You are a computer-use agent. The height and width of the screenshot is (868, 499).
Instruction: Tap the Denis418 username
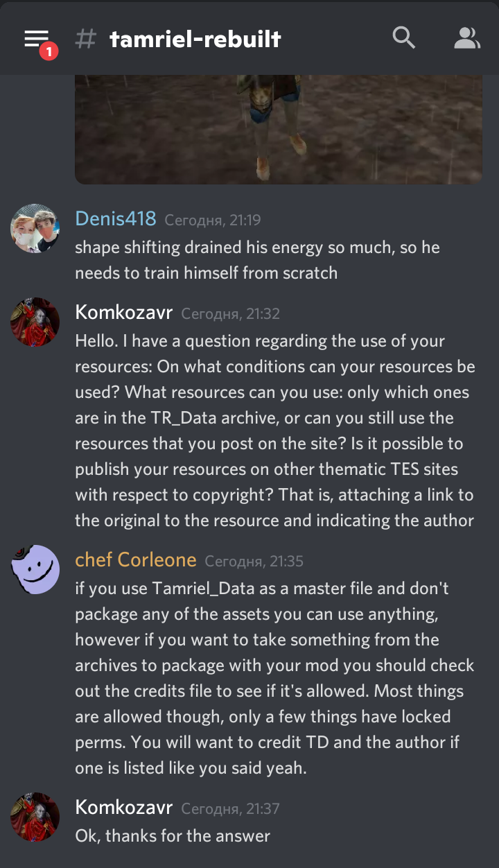coord(115,219)
